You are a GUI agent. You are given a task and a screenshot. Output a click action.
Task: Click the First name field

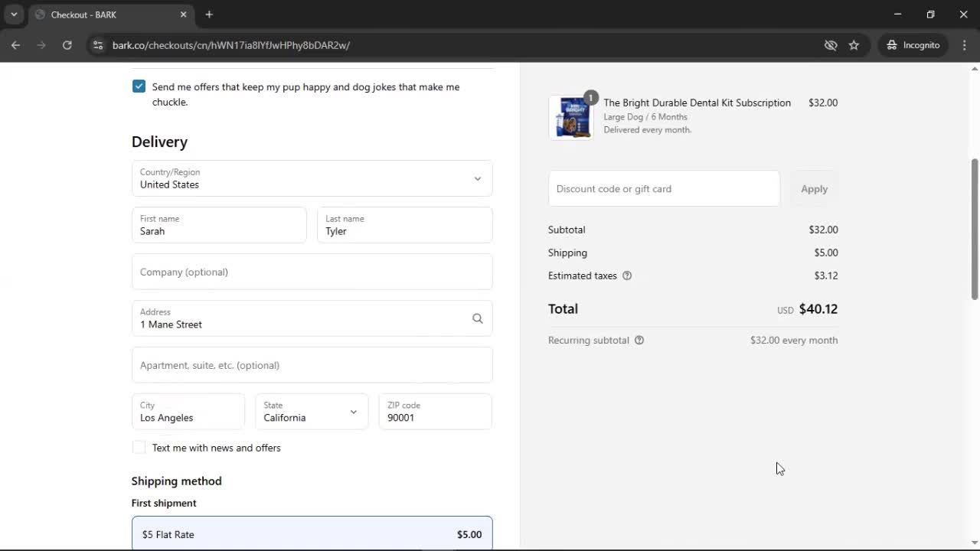(x=219, y=225)
